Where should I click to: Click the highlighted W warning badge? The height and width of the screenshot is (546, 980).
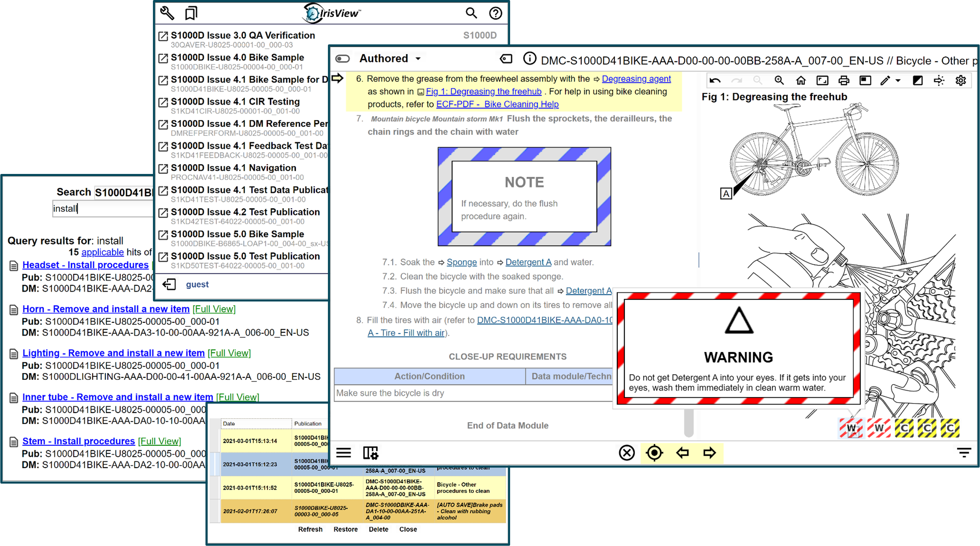coord(852,428)
